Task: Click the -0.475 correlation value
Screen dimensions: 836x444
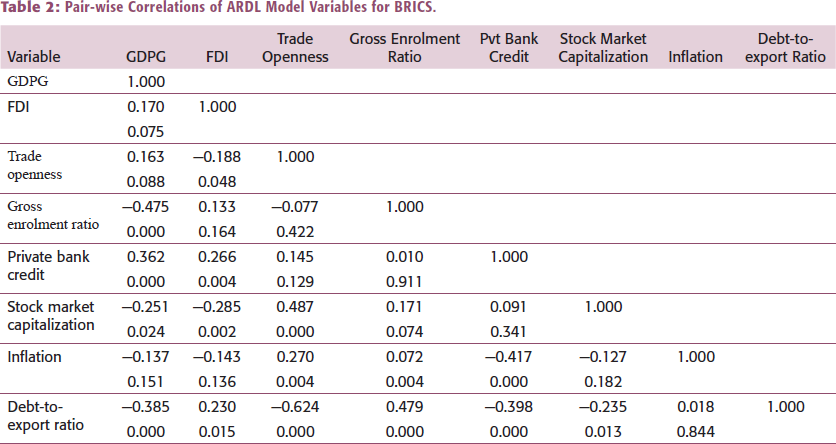Action: 146,207
